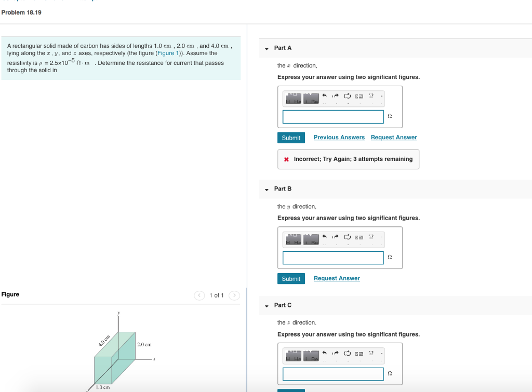Click the reset icon in Part A toolbar

pos(347,96)
